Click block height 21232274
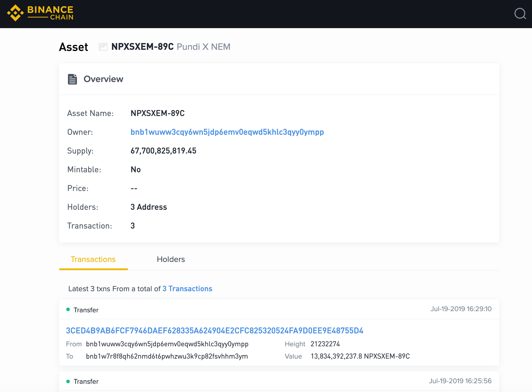The width and height of the screenshot is (532, 392). pos(325,344)
